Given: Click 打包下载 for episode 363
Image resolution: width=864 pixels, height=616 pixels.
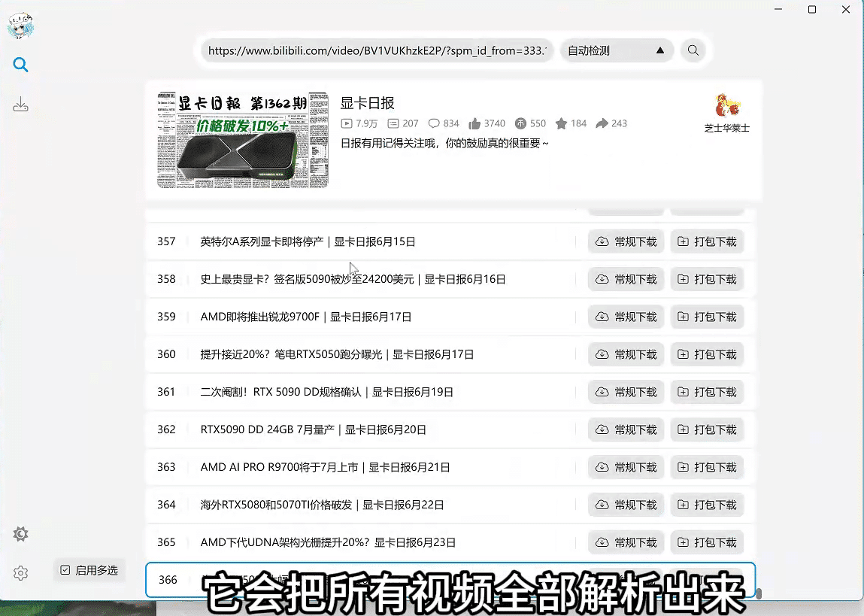Looking at the screenshot, I should [x=707, y=467].
